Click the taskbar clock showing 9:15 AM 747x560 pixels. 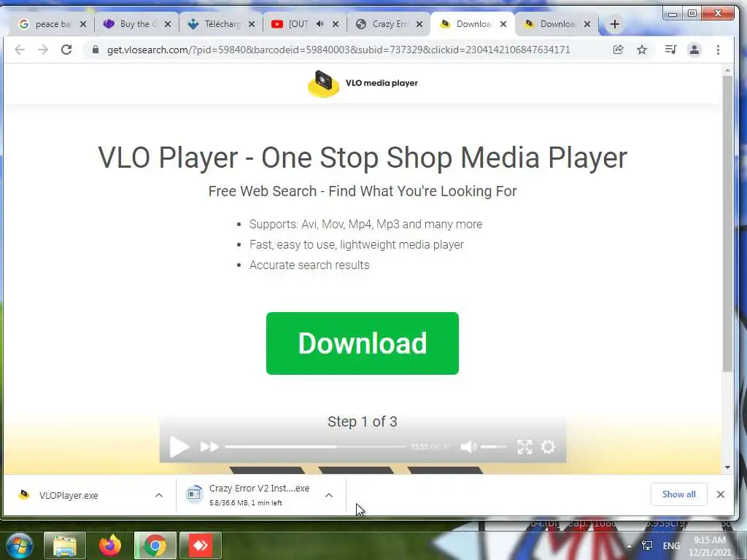pos(709,546)
